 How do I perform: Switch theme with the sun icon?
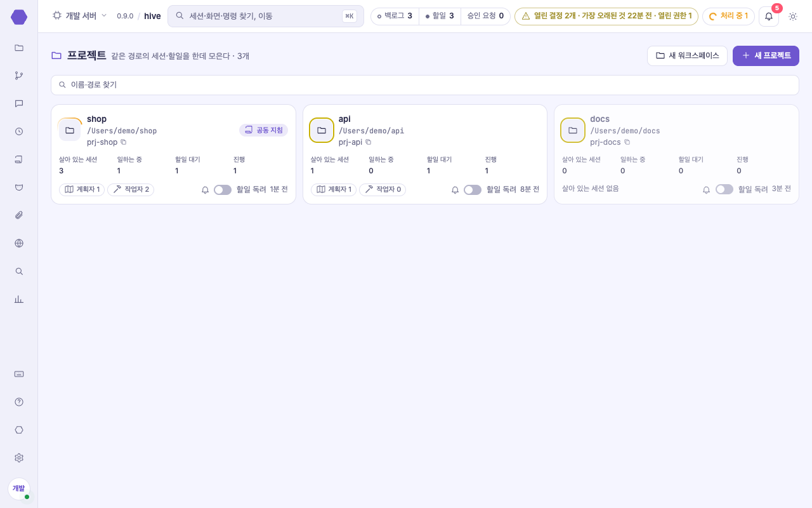click(x=793, y=17)
